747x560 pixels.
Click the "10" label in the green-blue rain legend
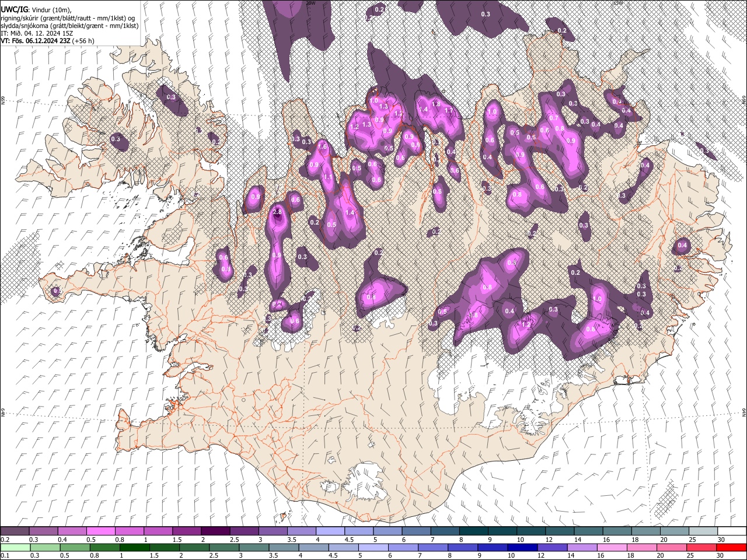(x=511, y=555)
